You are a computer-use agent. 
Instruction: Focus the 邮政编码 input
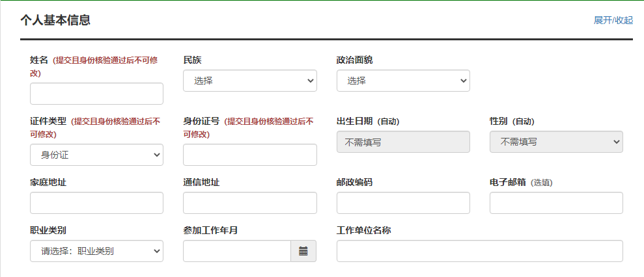402,203
